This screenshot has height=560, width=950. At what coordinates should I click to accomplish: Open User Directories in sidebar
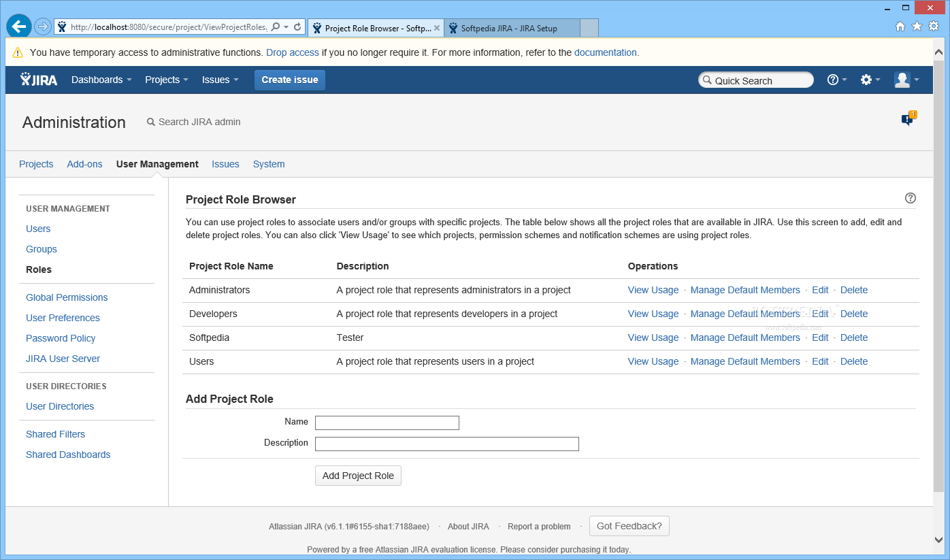[x=60, y=406]
